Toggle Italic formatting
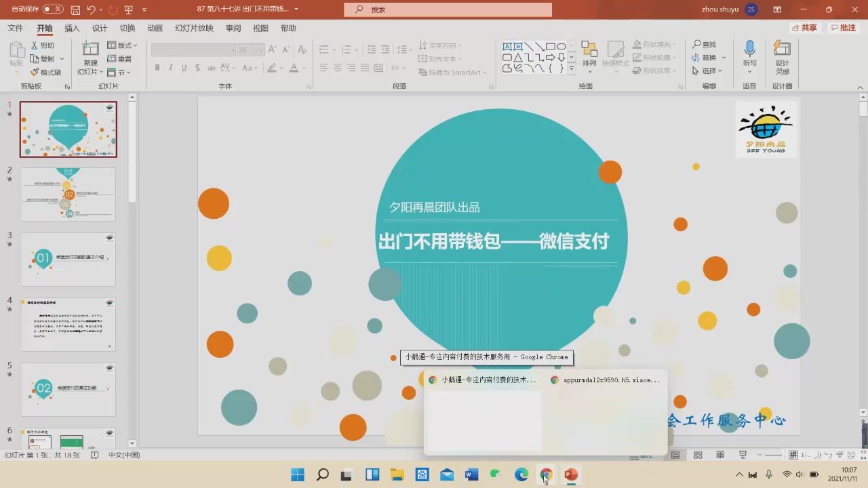This screenshot has height=488, width=868. tap(171, 68)
